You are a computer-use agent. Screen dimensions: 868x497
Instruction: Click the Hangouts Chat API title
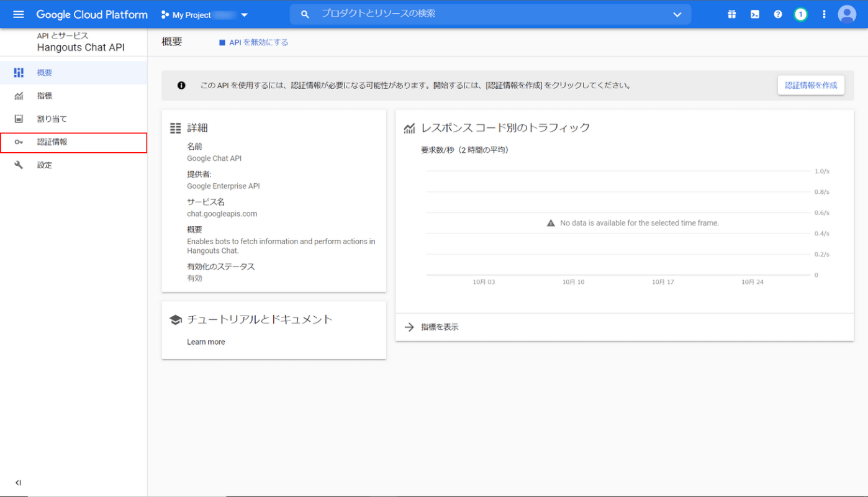click(x=81, y=47)
